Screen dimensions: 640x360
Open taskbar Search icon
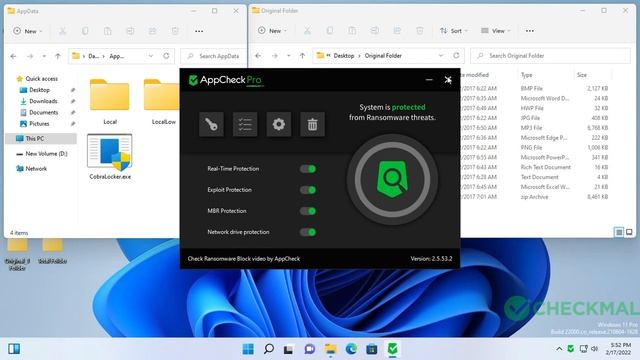coord(269,349)
